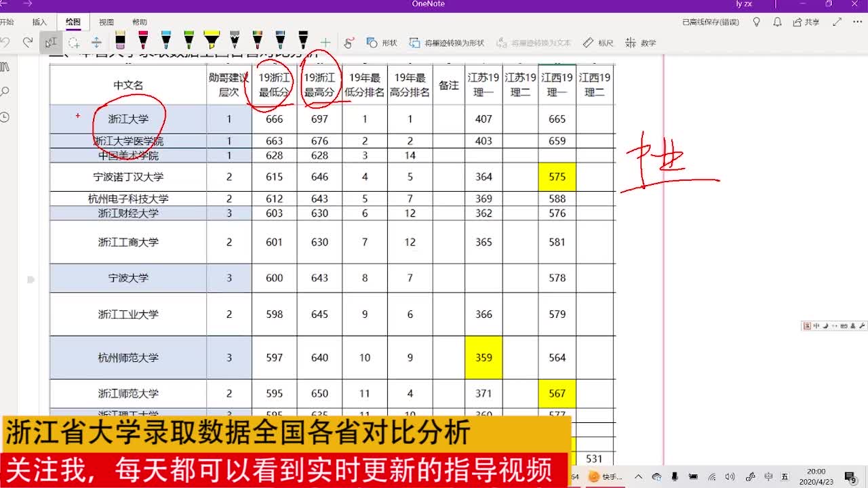Toggle draw with touch mode
Screen dimensions: 868x488
349,43
